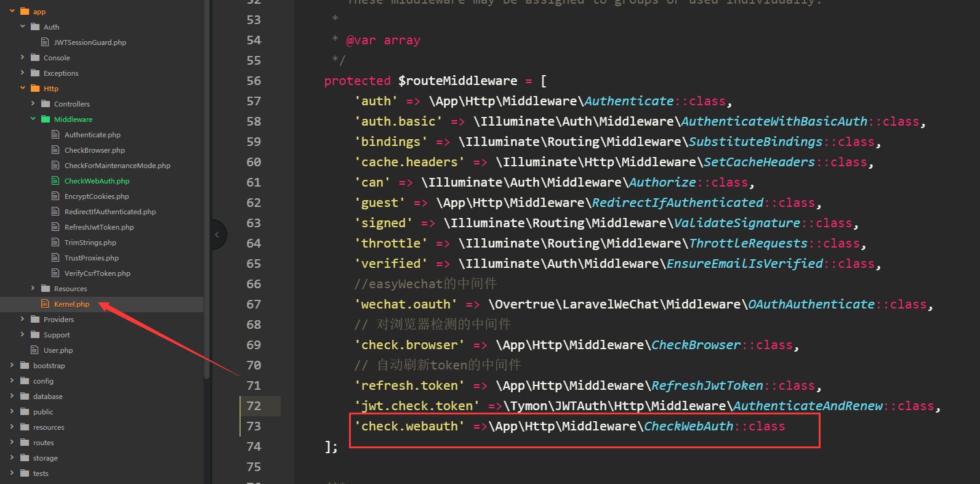Click the @var array doc comment
The width and height of the screenshot is (980, 484).
383,40
